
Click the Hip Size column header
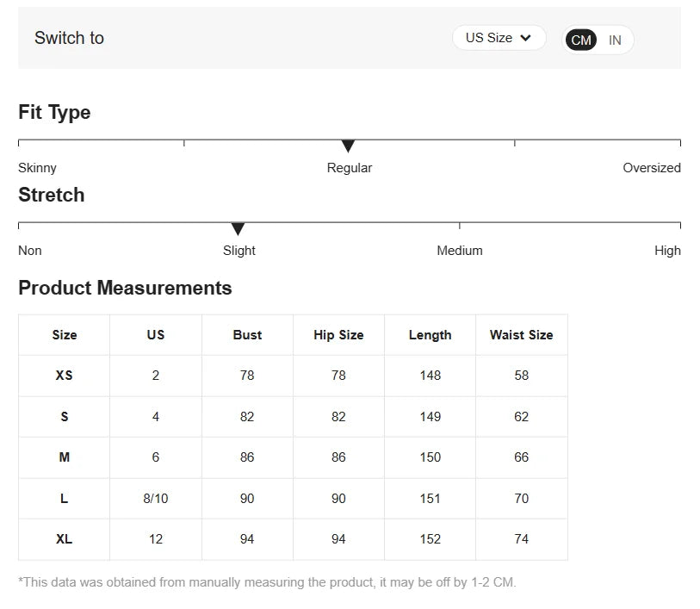tap(338, 335)
